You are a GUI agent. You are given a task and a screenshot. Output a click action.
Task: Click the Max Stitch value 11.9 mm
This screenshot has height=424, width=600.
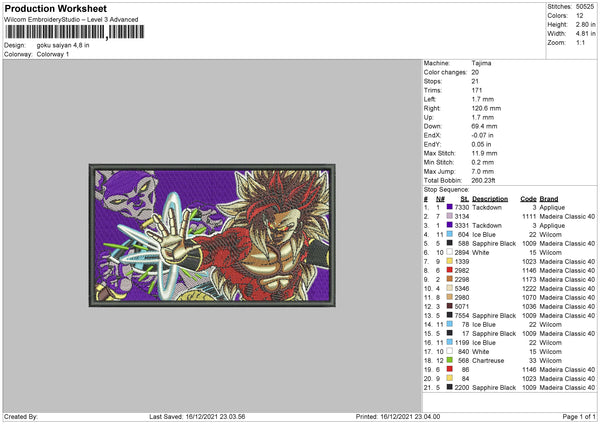(x=484, y=153)
